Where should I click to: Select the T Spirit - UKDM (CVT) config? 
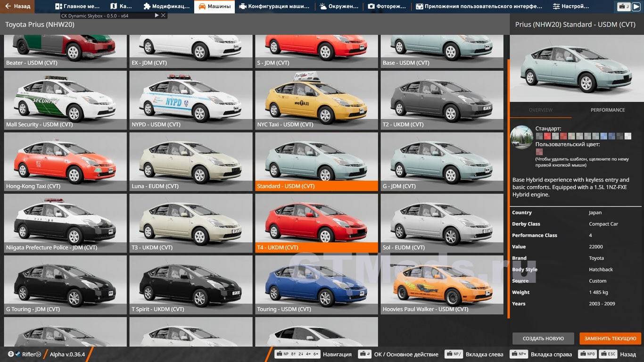[191, 285]
